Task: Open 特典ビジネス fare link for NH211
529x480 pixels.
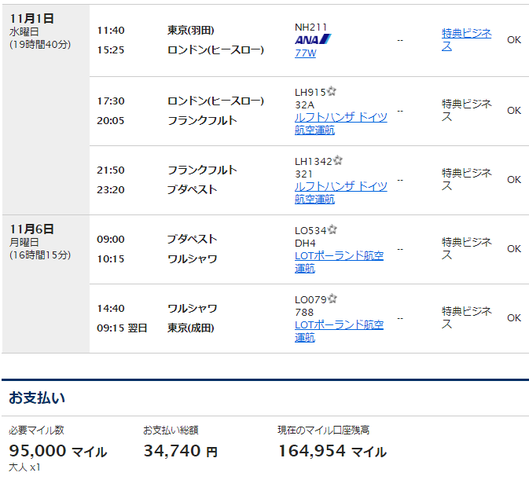Action: pyautogui.click(x=467, y=40)
